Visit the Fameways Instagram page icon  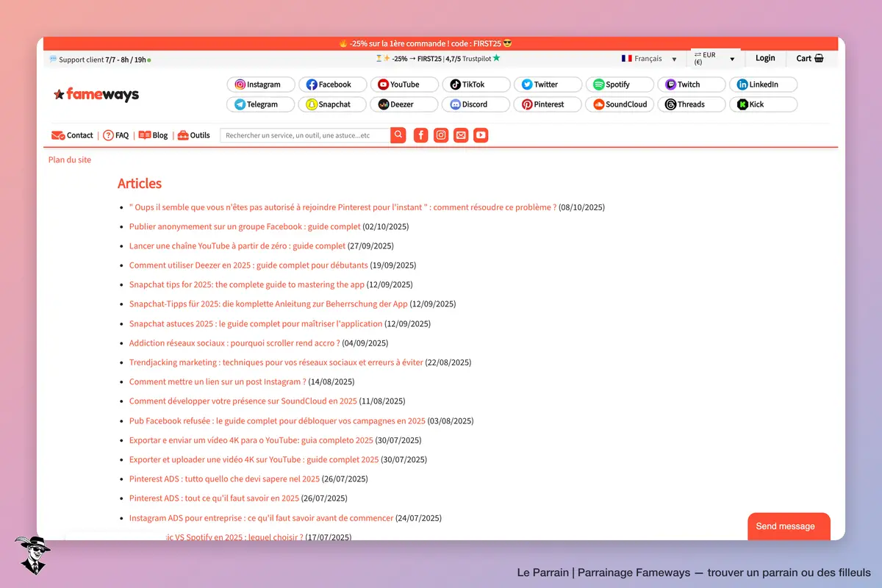click(x=441, y=135)
